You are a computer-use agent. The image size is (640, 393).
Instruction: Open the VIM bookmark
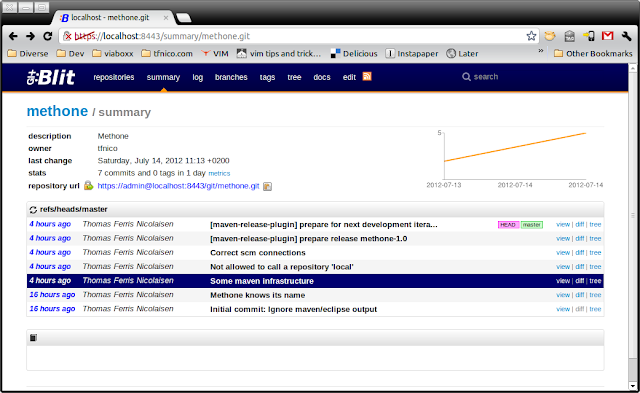click(x=215, y=53)
